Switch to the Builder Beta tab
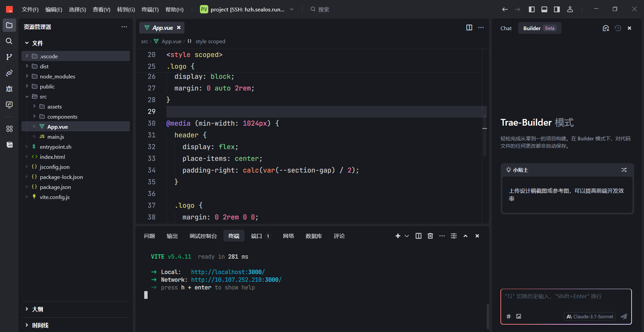This screenshot has width=644, height=332. [x=539, y=28]
